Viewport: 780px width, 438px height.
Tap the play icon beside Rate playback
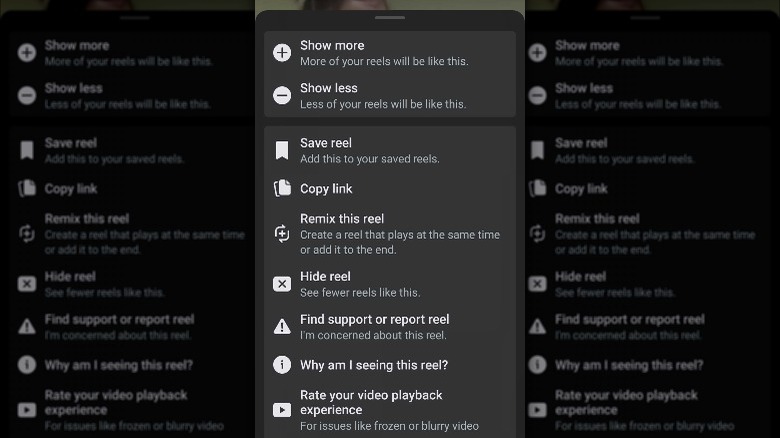(x=282, y=410)
